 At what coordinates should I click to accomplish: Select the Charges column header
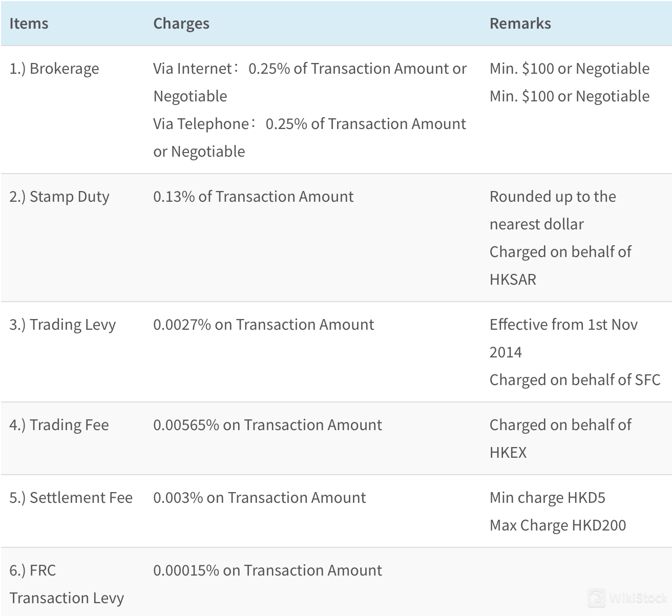pyautogui.click(x=181, y=24)
